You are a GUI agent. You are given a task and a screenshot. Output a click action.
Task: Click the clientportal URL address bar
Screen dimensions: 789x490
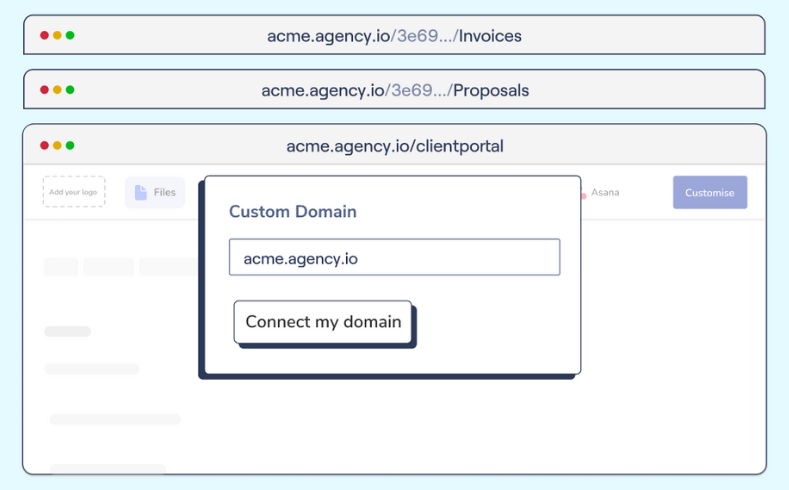394,146
